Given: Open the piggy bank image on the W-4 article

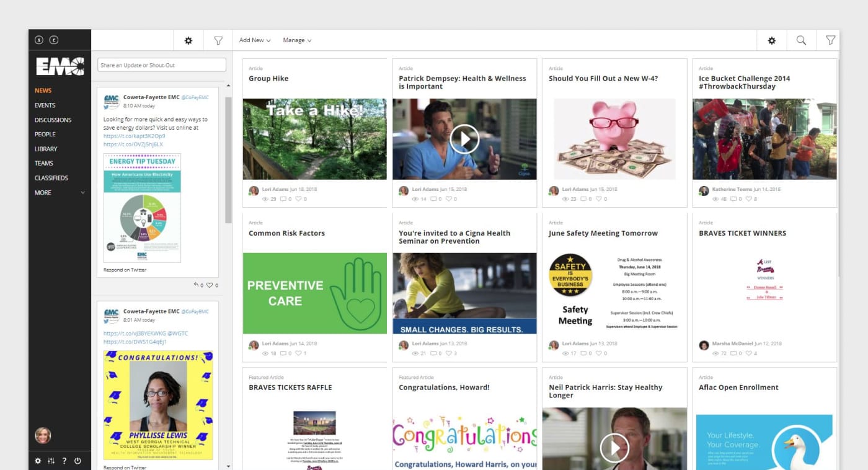Looking at the screenshot, I should tap(614, 139).
